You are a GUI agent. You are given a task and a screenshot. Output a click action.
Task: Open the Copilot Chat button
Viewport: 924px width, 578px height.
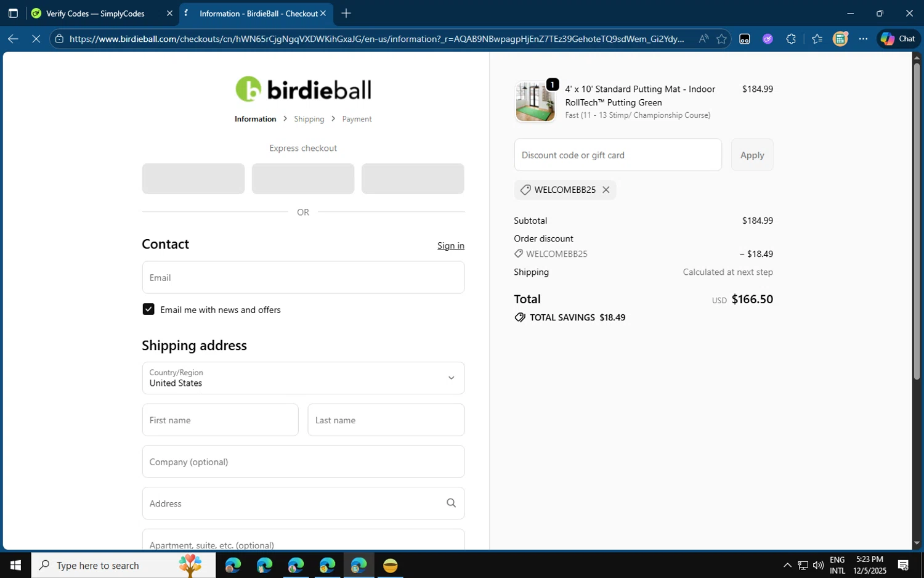898,39
